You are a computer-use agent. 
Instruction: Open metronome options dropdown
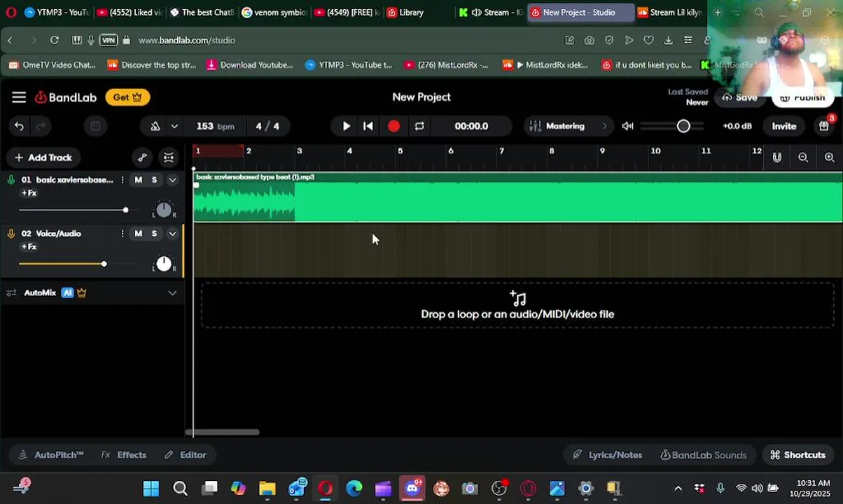[x=174, y=126]
